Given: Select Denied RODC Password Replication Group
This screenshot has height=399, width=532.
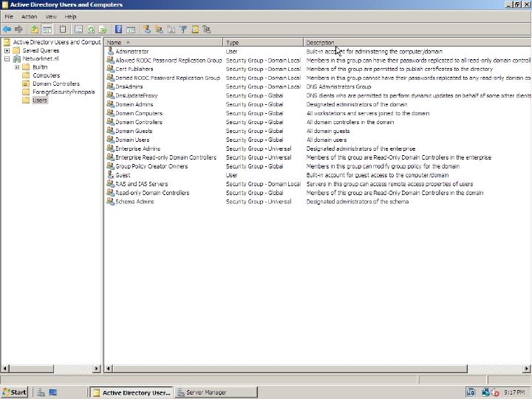Looking at the screenshot, I should [168, 78].
